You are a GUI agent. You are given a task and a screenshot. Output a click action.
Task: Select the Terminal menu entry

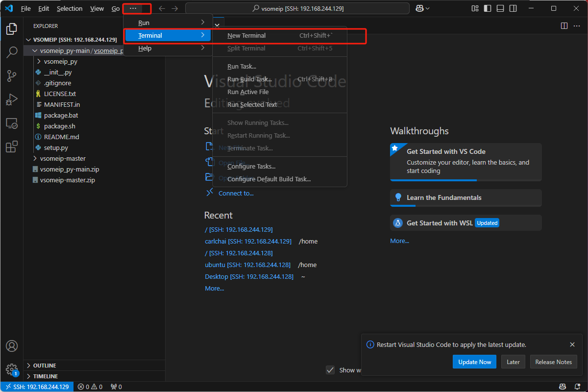[168, 35]
